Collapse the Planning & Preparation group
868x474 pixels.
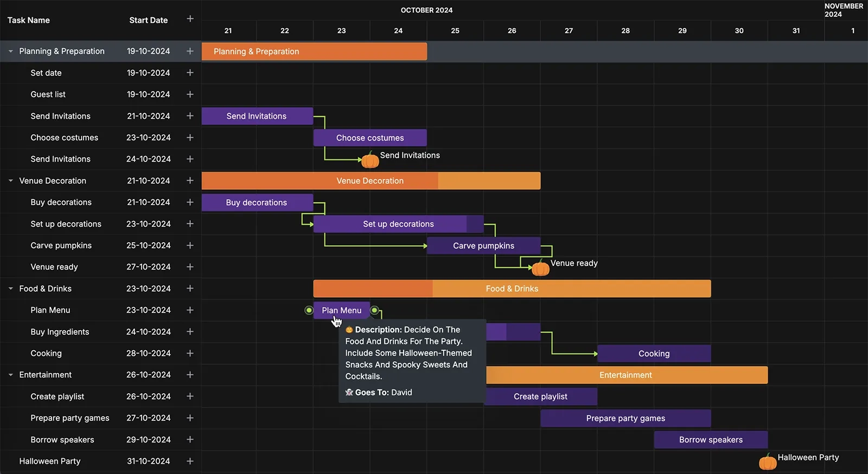click(x=11, y=52)
